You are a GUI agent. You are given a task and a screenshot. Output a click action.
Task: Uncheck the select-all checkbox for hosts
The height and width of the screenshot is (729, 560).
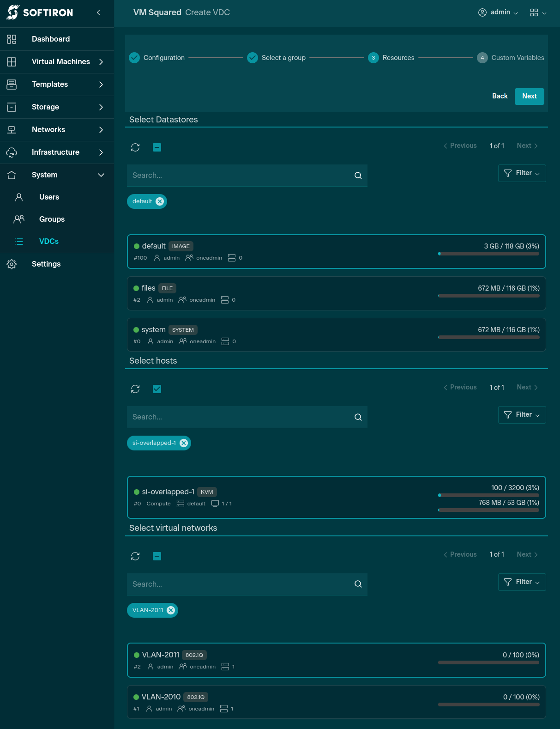pyautogui.click(x=157, y=389)
